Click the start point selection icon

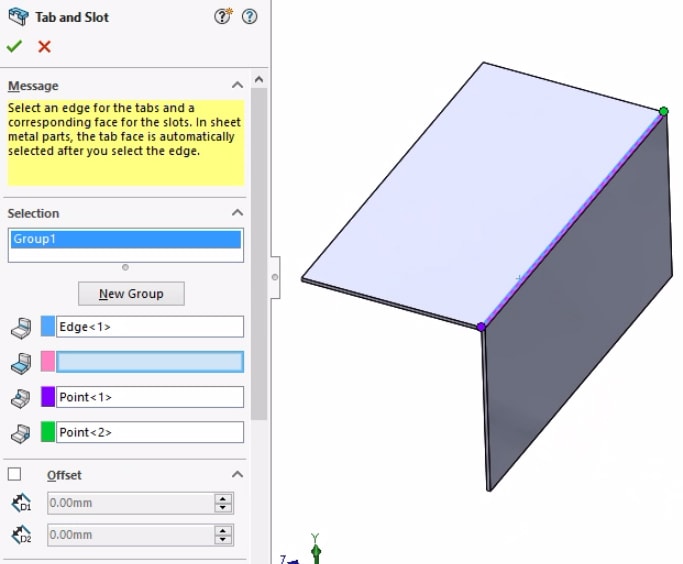21,398
